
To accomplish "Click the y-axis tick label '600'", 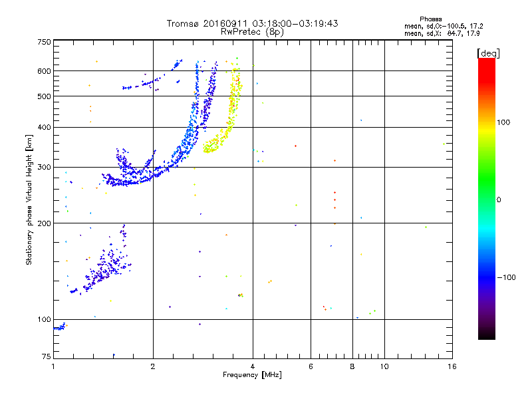I will coord(44,71).
